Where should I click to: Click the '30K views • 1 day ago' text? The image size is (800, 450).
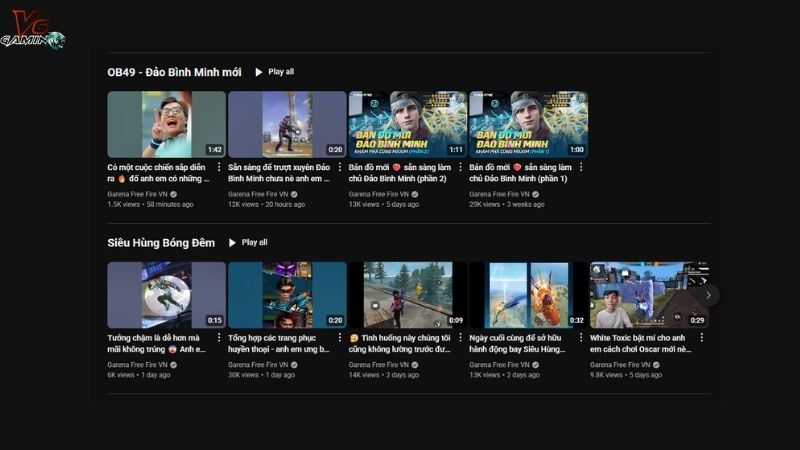[x=262, y=374]
